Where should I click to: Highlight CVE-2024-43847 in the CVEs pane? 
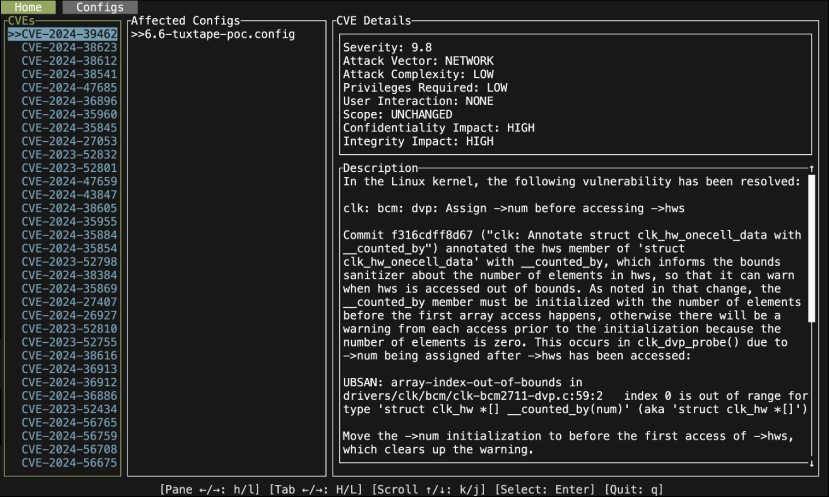pos(69,195)
